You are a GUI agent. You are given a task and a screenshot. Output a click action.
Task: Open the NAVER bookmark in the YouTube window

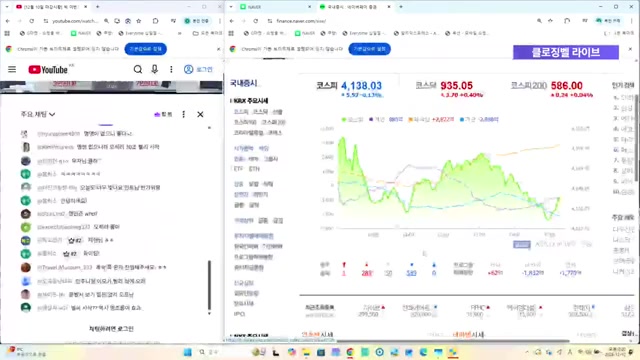click(x=81, y=33)
